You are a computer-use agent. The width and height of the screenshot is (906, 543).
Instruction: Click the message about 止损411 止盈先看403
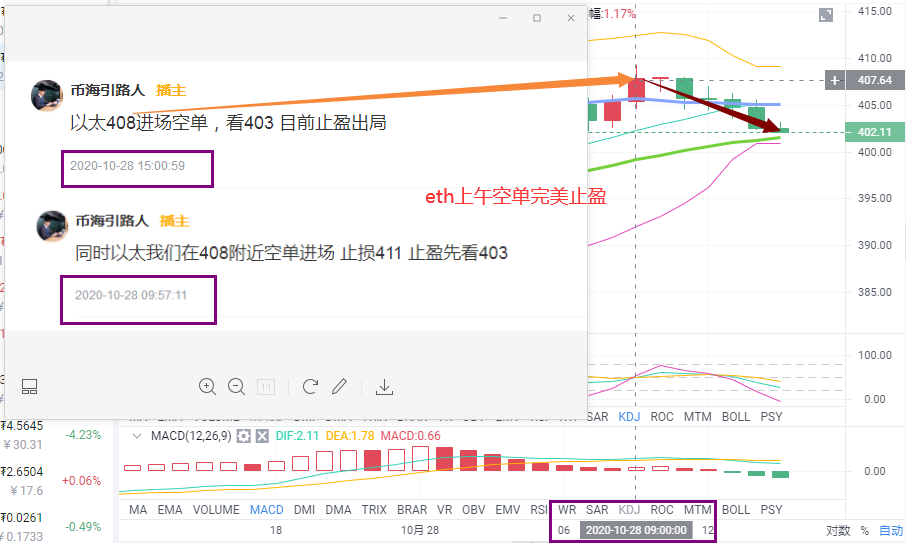[291, 252]
